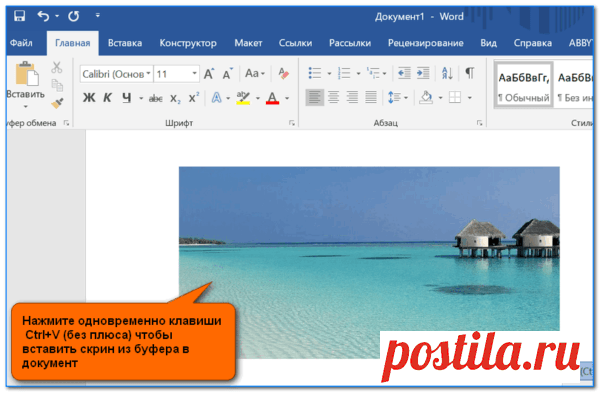Expand the bullet list style dropdown arrow
Viewport: 600px width, 393px height.
pos(329,73)
